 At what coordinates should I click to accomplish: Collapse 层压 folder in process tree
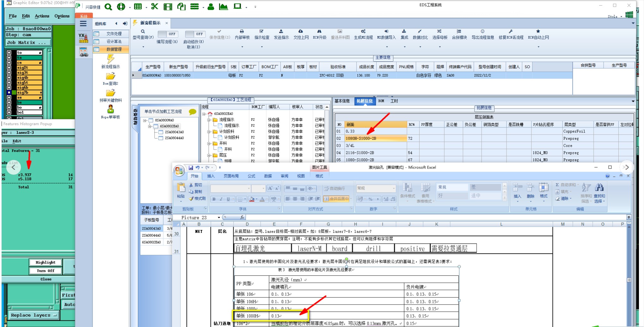coord(209,155)
